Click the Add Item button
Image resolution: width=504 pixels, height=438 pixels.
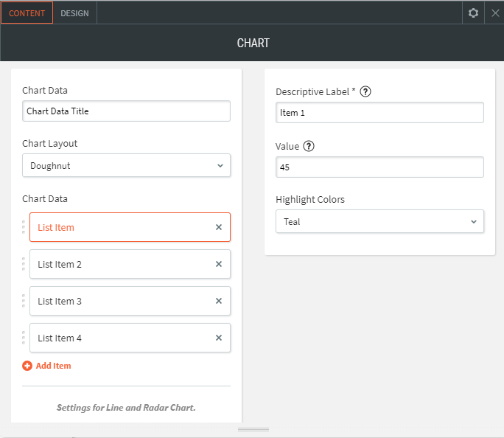click(x=47, y=366)
